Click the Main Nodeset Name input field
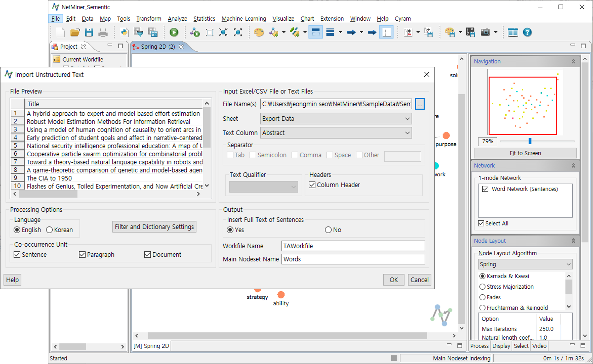 point(353,259)
